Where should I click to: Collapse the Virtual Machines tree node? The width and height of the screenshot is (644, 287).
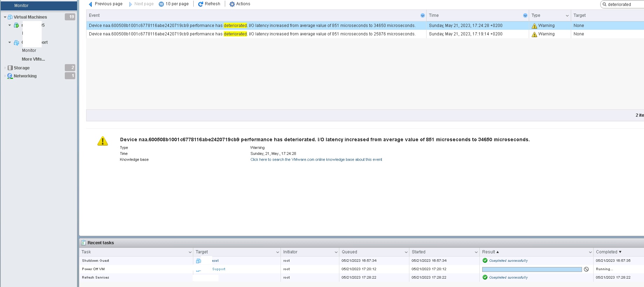coord(5,17)
